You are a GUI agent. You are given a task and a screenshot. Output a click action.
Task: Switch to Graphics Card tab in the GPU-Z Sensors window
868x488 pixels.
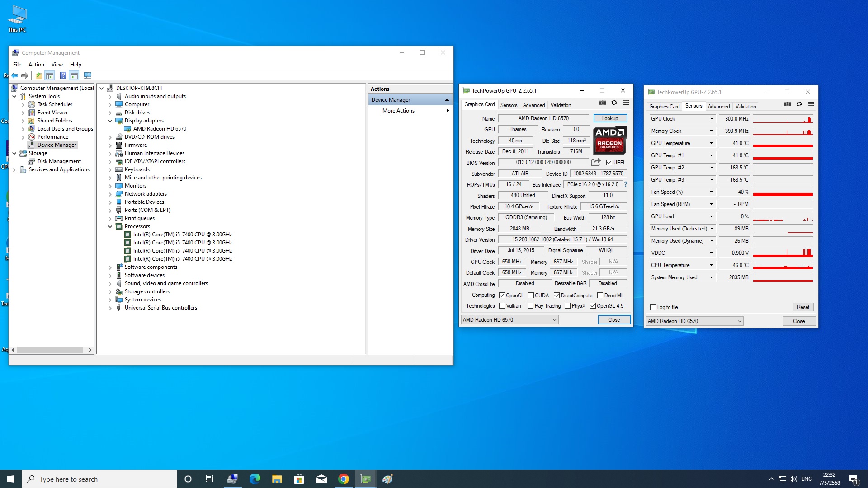click(x=664, y=107)
